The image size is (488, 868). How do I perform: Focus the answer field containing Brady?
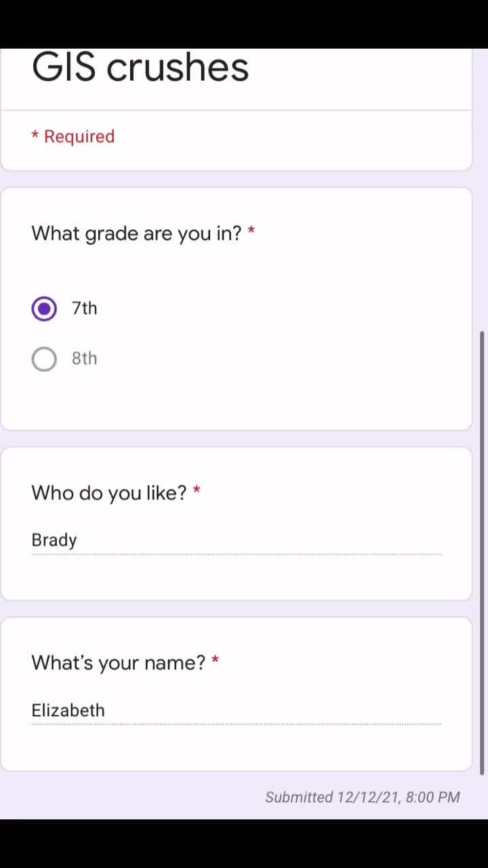(x=236, y=540)
